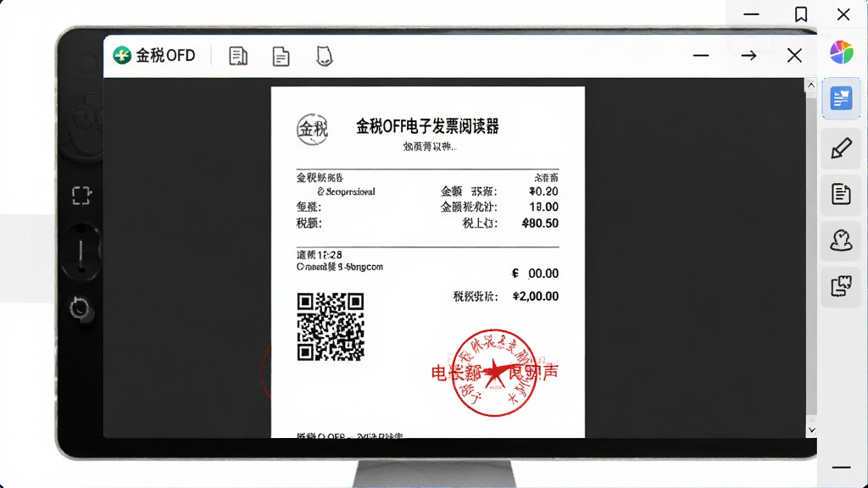This screenshot has height=488, width=868.
Task: Click the scrollbar up arrow
Action: (x=811, y=86)
